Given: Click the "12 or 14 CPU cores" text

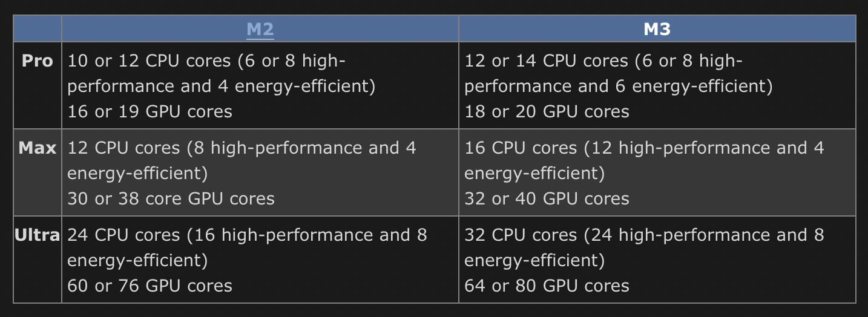Looking at the screenshot, I should tap(546, 61).
